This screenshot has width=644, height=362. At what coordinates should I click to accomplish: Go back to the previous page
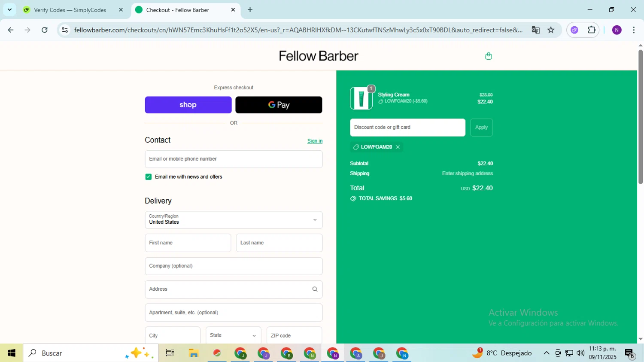click(11, 30)
